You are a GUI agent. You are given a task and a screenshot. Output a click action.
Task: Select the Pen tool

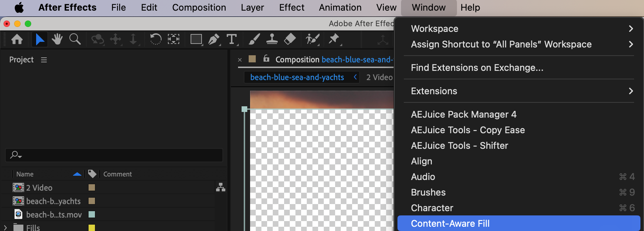[214, 39]
